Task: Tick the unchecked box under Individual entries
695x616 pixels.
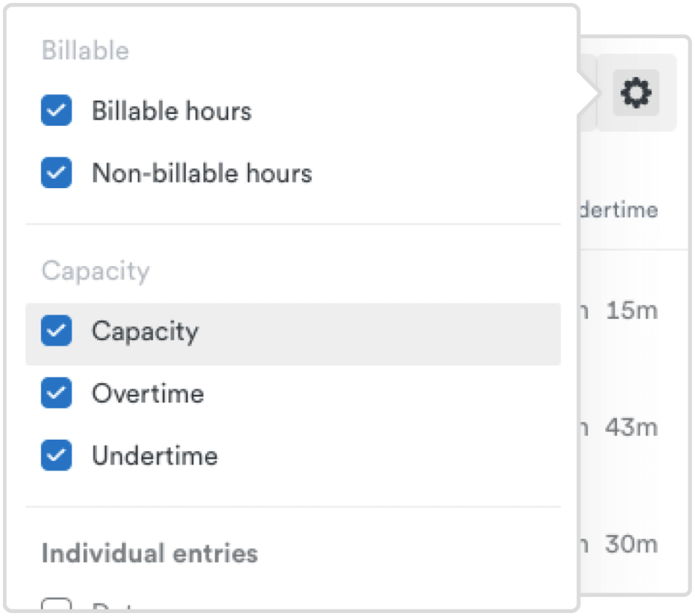Action: pyautogui.click(x=56, y=605)
